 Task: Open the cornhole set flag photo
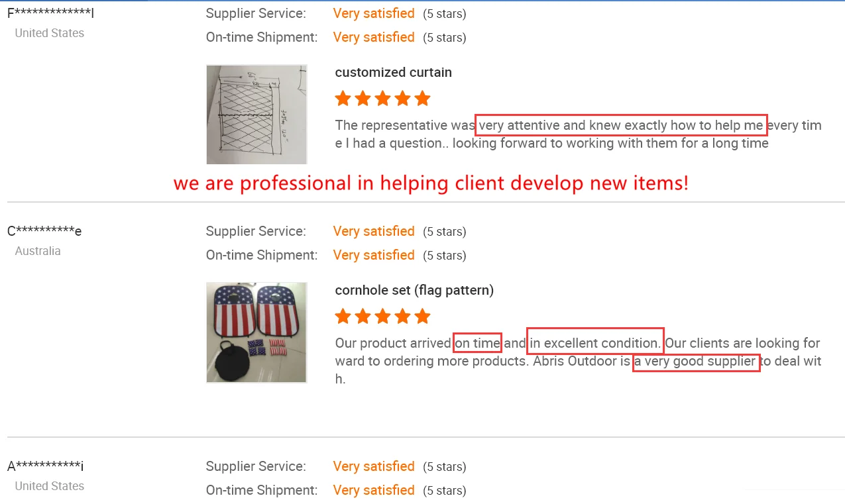click(256, 332)
